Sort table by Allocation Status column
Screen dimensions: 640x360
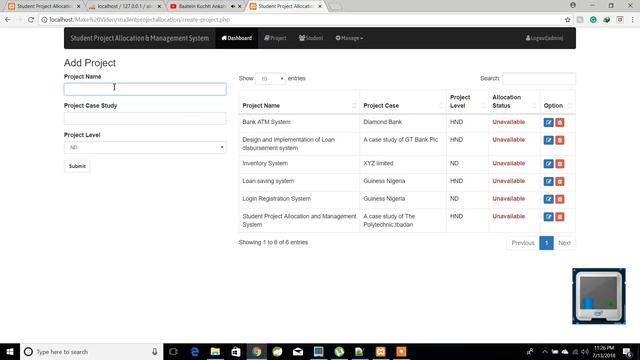[514, 101]
